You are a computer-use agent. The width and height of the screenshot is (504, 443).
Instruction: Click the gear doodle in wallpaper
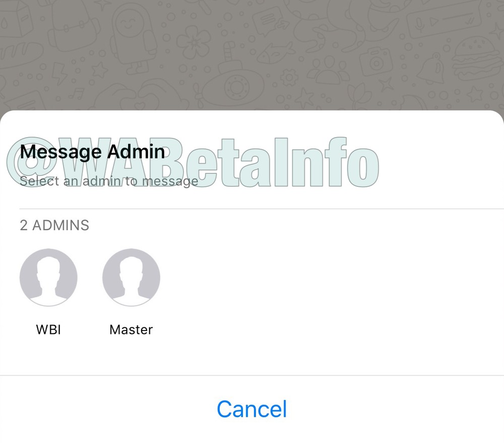point(289,78)
